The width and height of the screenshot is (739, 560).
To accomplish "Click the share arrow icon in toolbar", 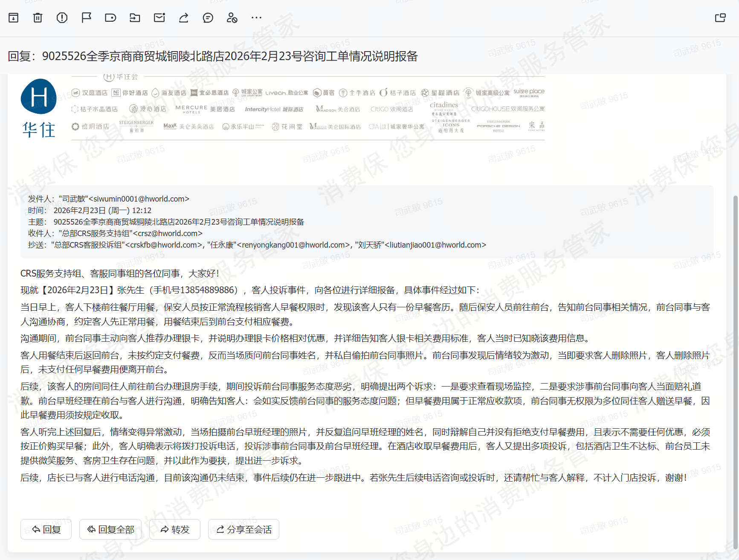I will coord(184,18).
